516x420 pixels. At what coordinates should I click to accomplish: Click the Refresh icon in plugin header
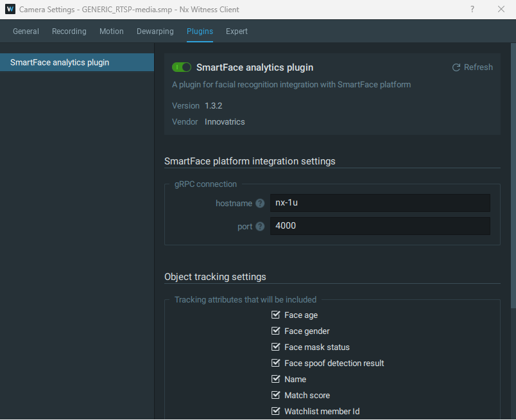[x=456, y=67]
